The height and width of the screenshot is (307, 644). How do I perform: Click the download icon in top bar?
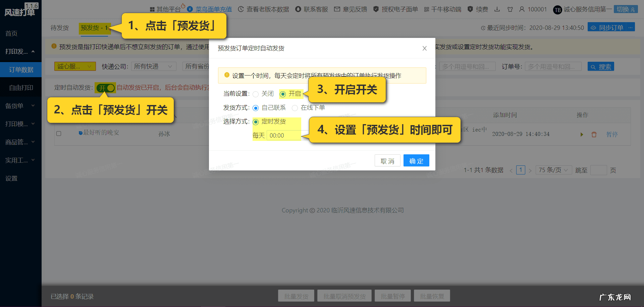(x=497, y=9)
